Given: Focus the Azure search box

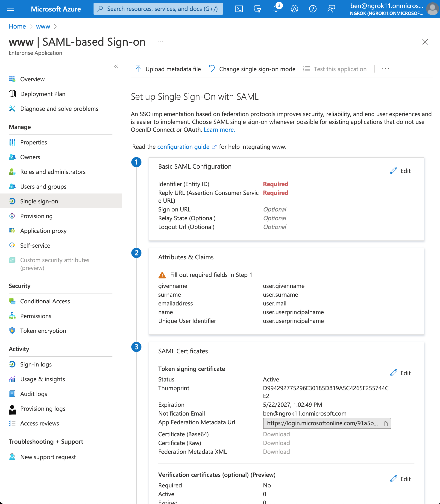Looking at the screenshot, I should [x=158, y=9].
